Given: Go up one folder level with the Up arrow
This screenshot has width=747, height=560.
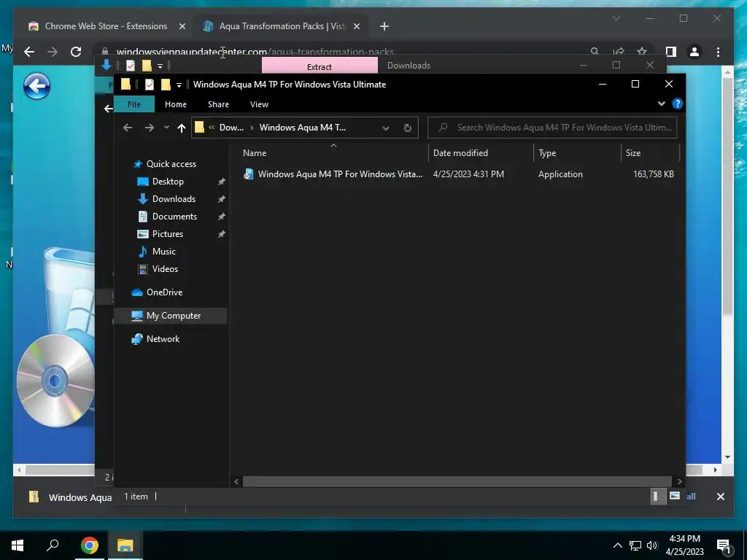Looking at the screenshot, I should [181, 128].
